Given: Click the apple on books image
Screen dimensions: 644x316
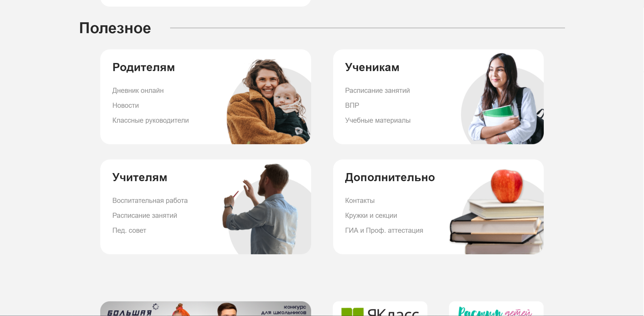Looking at the screenshot, I should 497,212.
